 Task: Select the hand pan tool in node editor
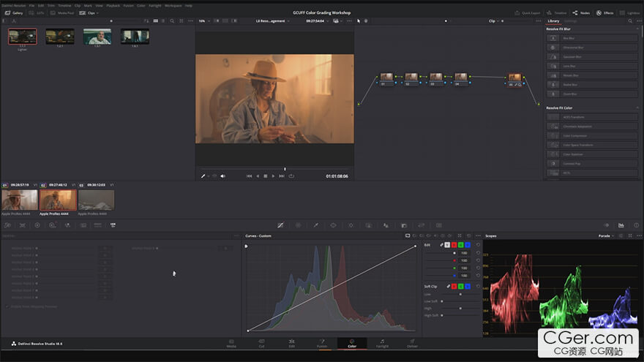(366, 21)
